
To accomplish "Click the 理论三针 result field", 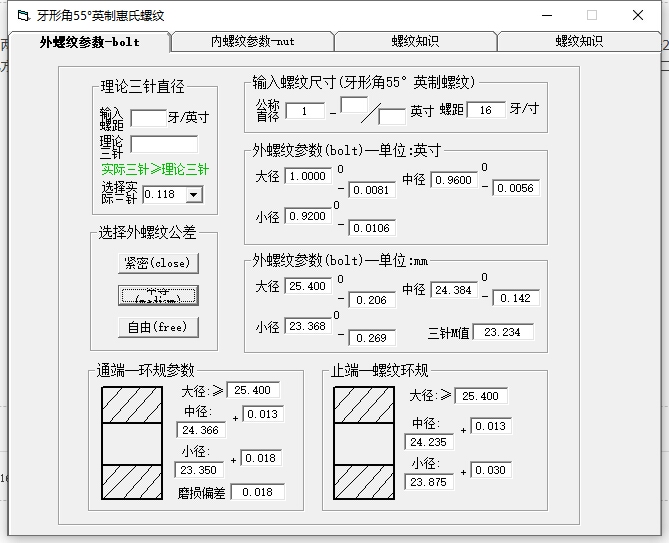I will click(164, 144).
